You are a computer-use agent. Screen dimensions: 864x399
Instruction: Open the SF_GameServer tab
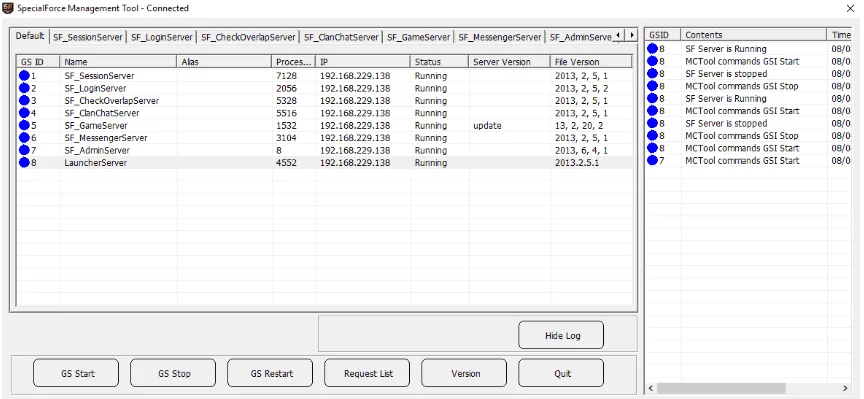point(418,37)
